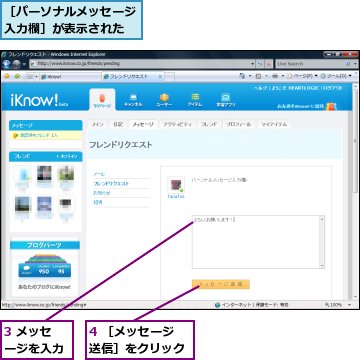Open the third friend thumbnail in the bottom row
The height and width of the screenshot is (360, 360).
[65, 204]
